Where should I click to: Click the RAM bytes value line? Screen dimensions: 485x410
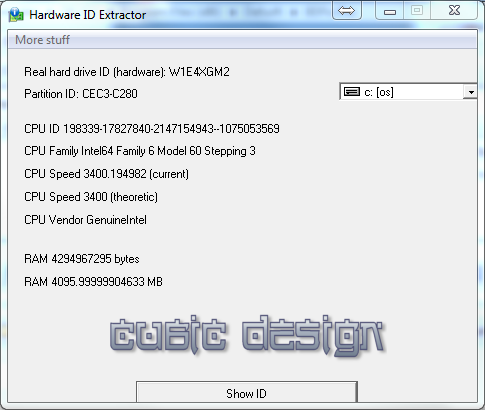82,259
